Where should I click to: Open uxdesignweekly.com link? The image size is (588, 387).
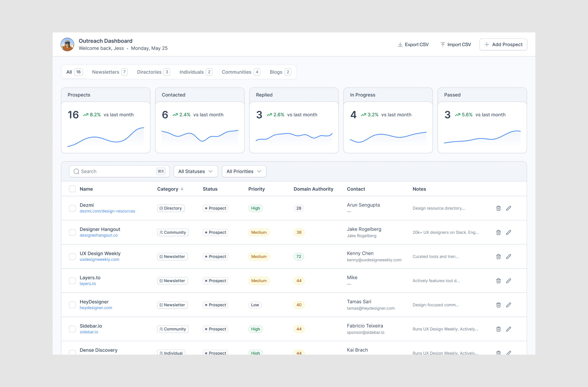[x=99, y=260]
